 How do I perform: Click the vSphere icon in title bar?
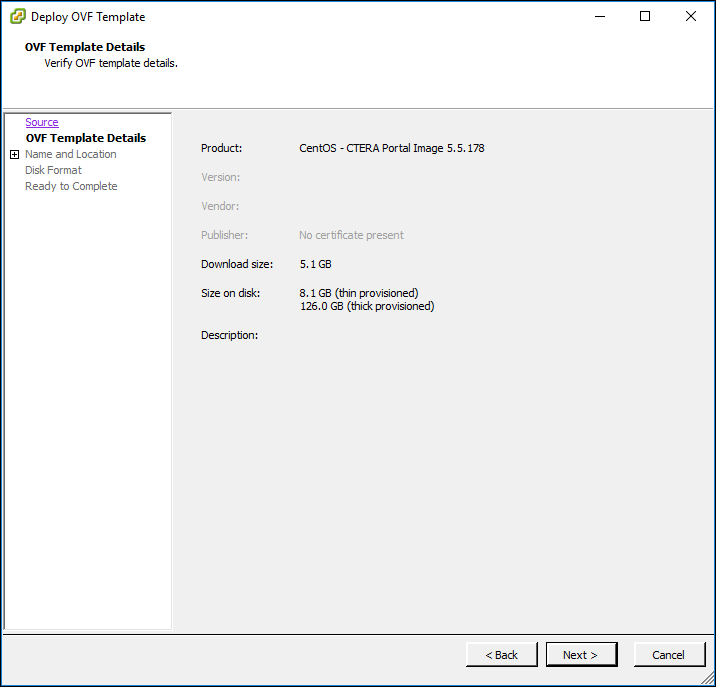pyautogui.click(x=17, y=16)
